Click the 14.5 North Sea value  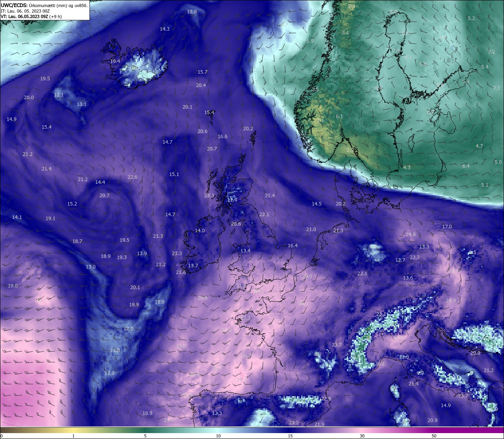(317, 204)
